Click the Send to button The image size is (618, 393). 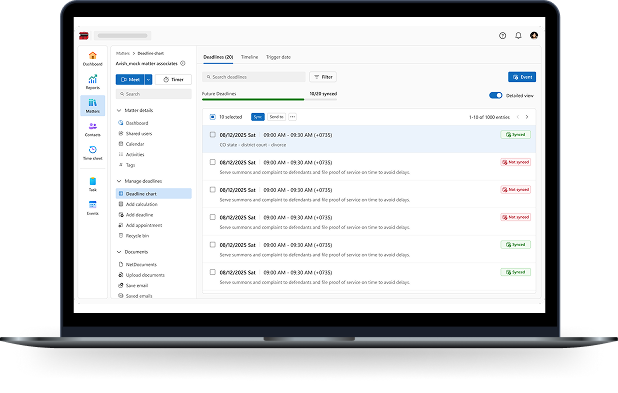point(276,117)
